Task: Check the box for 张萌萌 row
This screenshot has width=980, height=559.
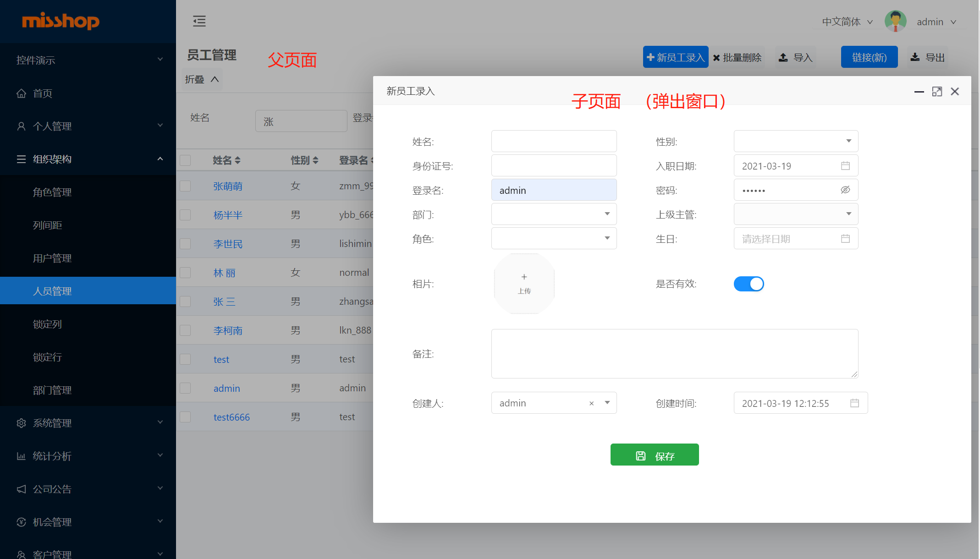Action: (185, 186)
